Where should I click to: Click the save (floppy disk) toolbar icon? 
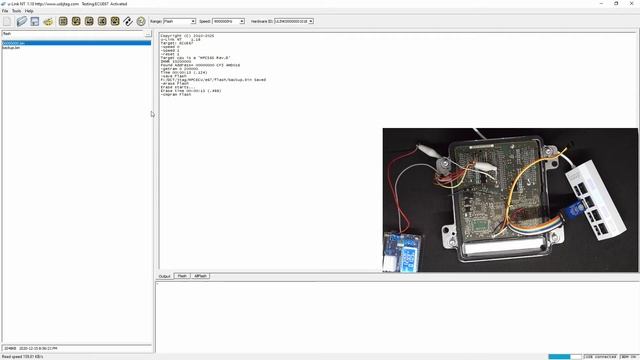click(35, 21)
